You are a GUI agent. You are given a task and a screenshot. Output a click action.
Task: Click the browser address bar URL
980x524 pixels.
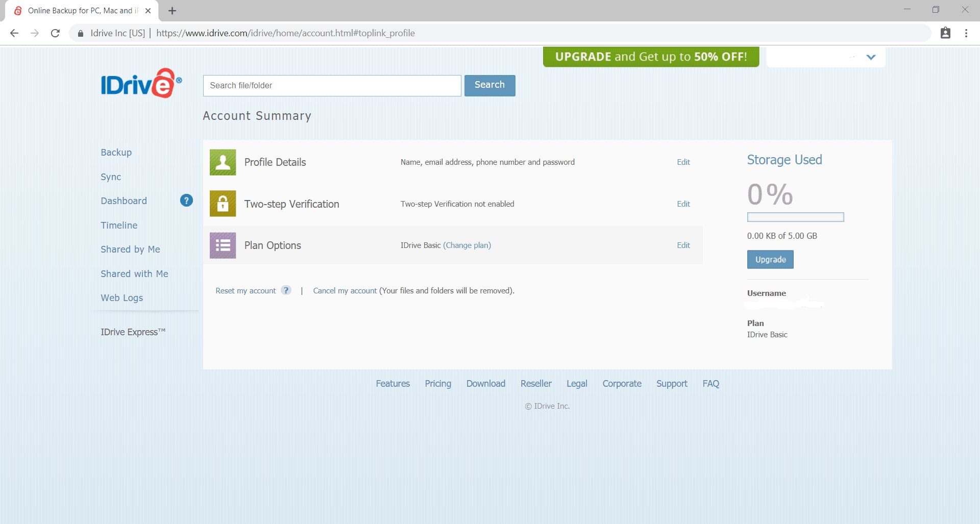[285, 33]
